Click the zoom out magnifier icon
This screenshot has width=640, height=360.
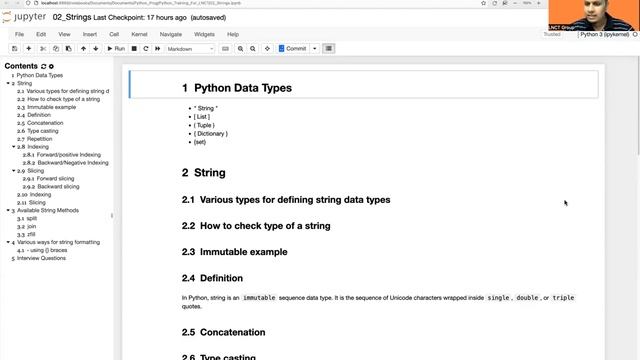253,49
